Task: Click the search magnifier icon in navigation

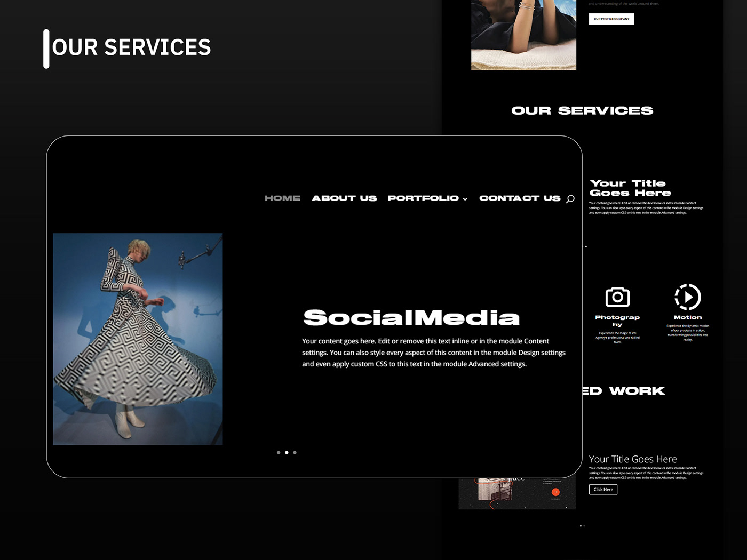Action: [x=570, y=199]
